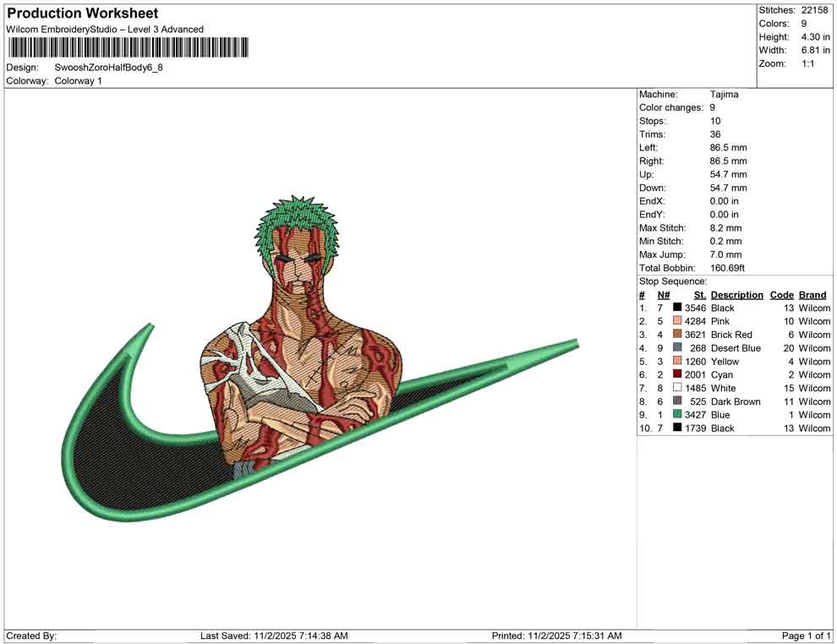Click the Description column header
837x644 pixels.
pos(736,294)
